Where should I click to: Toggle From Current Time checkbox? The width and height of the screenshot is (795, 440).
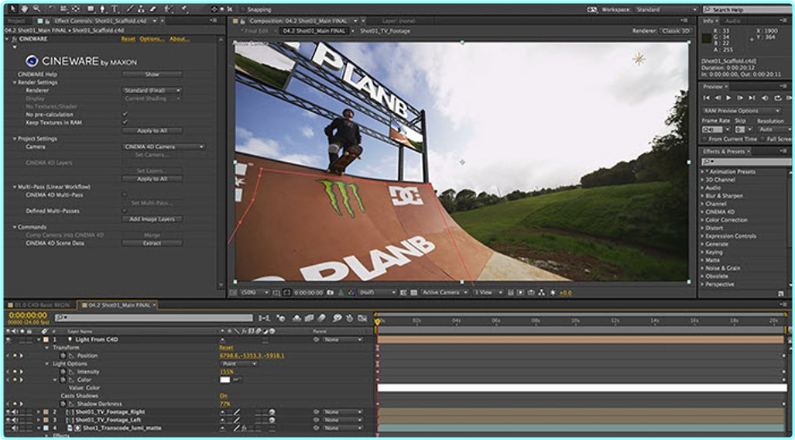(x=705, y=139)
